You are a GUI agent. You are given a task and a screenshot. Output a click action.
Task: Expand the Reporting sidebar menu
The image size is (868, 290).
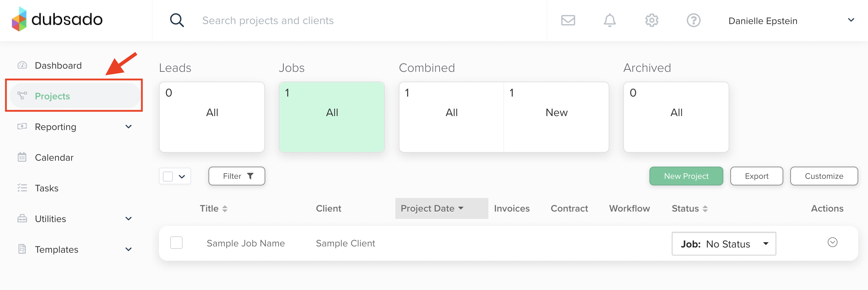(x=128, y=127)
